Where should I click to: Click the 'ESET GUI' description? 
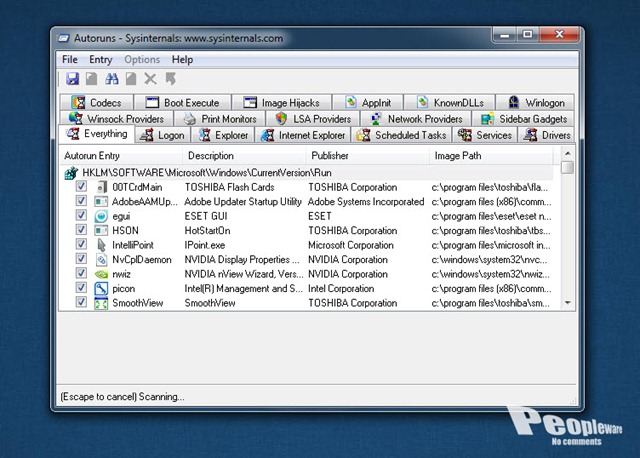coord(206,216)
